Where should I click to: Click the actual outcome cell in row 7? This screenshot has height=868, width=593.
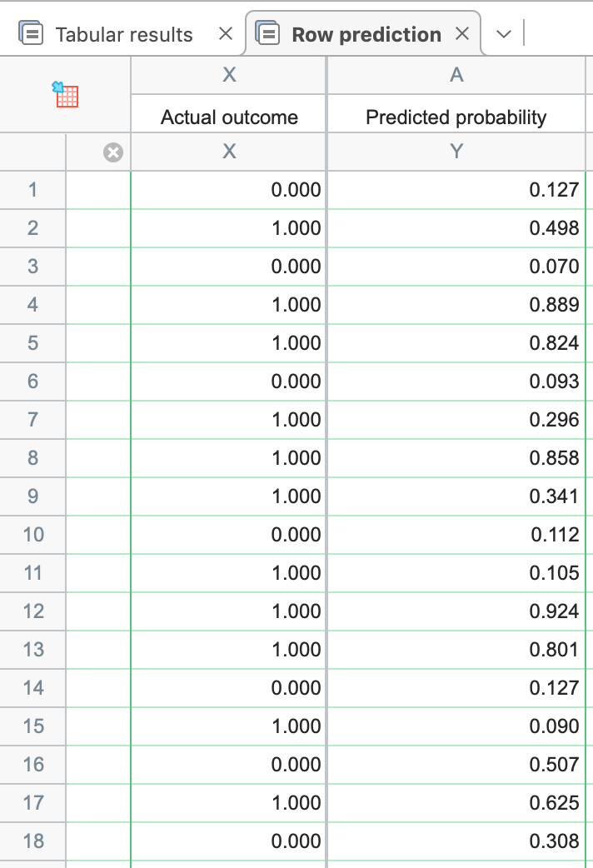pos(229,420)
